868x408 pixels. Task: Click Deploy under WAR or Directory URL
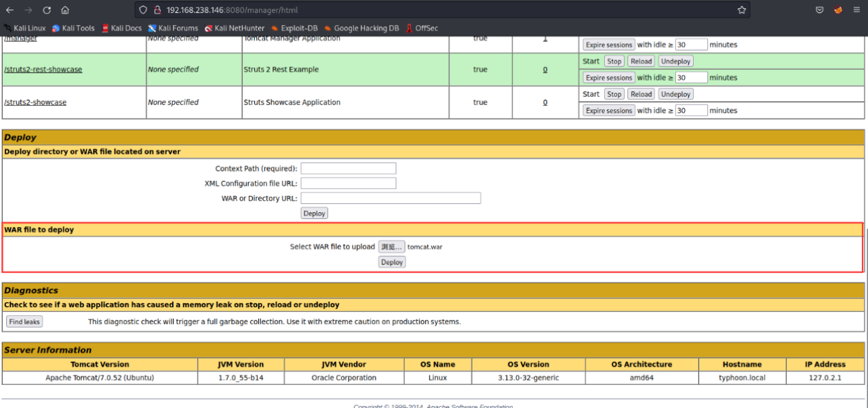314,213
